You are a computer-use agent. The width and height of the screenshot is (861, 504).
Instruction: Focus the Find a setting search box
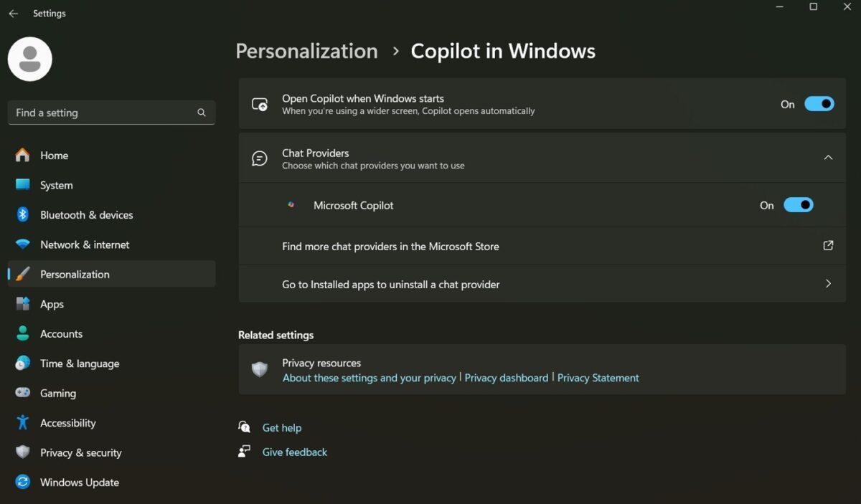[x=100, y=113]
